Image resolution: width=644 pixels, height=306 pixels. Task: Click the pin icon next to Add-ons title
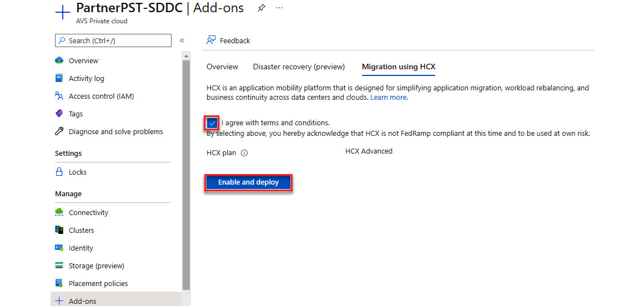(x=261, y=8)
